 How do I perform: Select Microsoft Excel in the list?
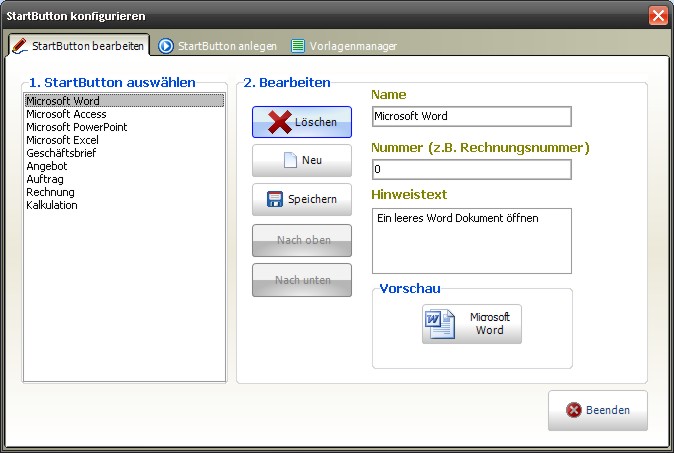click(124, 140)
